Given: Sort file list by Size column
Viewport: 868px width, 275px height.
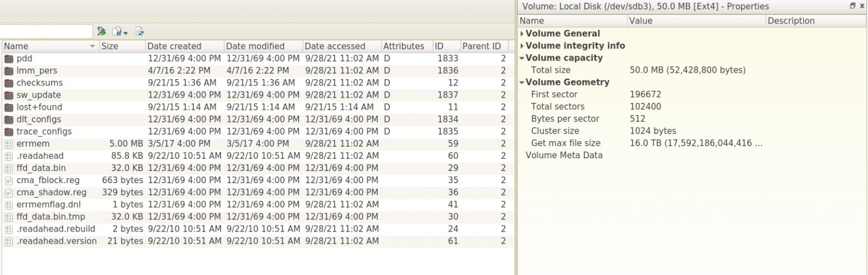Looking at the screenshot, I should pyautogui.click(x=121, y=46).
